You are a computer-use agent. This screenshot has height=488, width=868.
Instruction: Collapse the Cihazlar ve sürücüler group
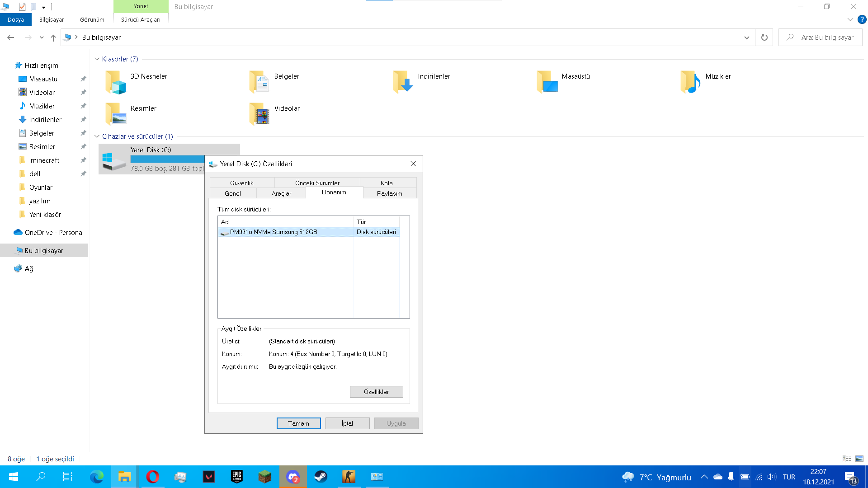point(97,136)
